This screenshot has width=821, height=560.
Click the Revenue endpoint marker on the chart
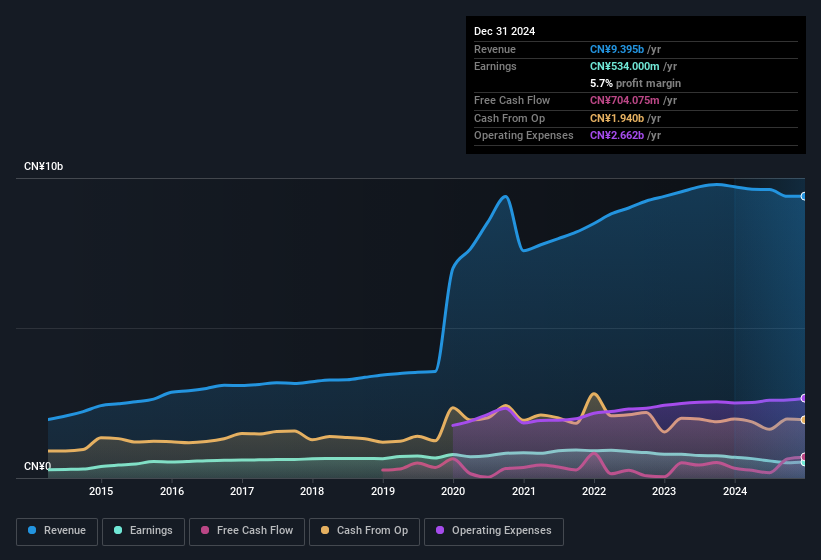click(x=804, y=196)
